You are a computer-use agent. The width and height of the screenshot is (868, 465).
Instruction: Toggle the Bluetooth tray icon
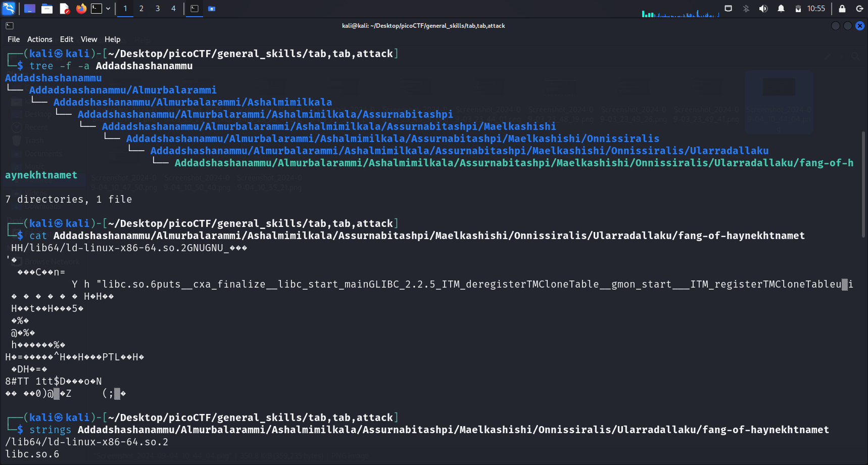(x=746, y=9)
